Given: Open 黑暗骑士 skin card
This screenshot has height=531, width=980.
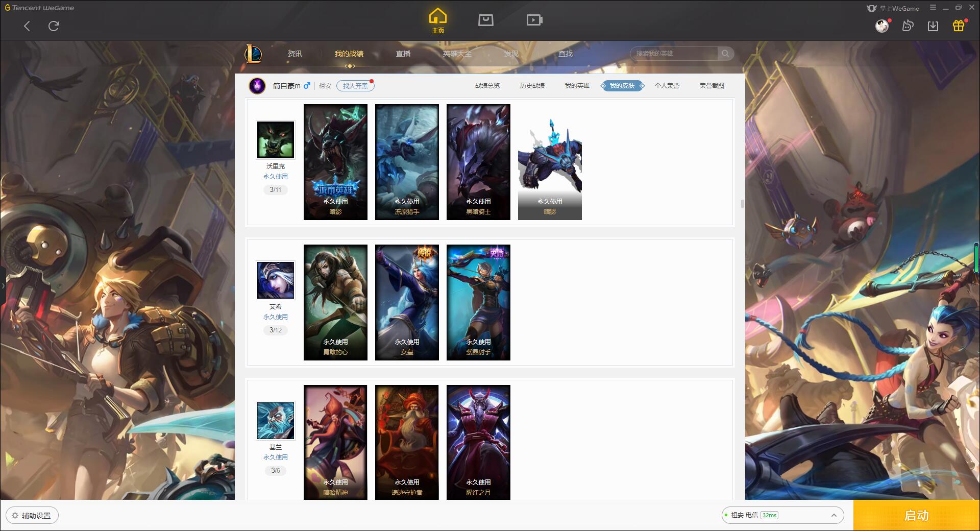Looking at the screenshot, I should pyautogui.click(x=478, y=162).
